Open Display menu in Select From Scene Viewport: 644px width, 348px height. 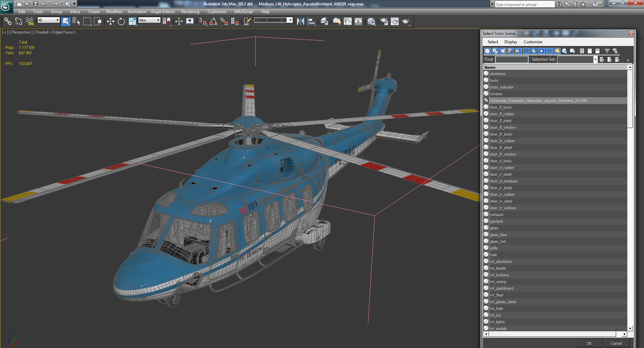tap(511, 42)
